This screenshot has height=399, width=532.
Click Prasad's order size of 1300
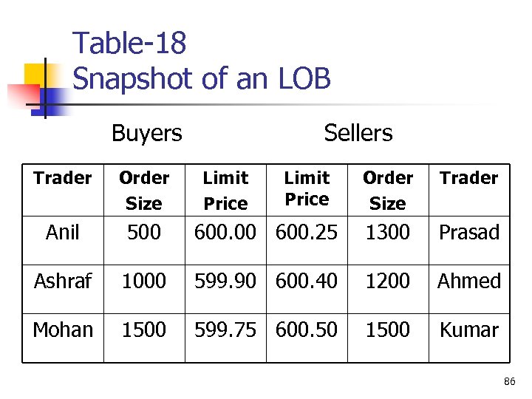pyautogui.click(x=388, y=232)
